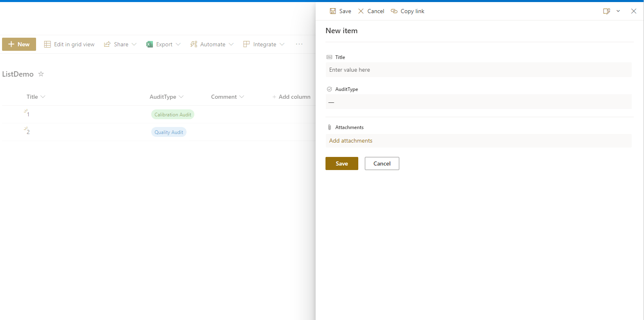This screenshot has width=644, height=320.
Task: Add a new column to the list
Action: point(291,97)
